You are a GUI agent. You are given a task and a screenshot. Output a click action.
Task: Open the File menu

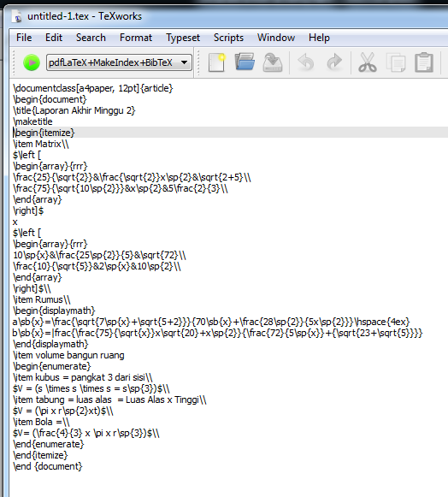pos(24,38)
